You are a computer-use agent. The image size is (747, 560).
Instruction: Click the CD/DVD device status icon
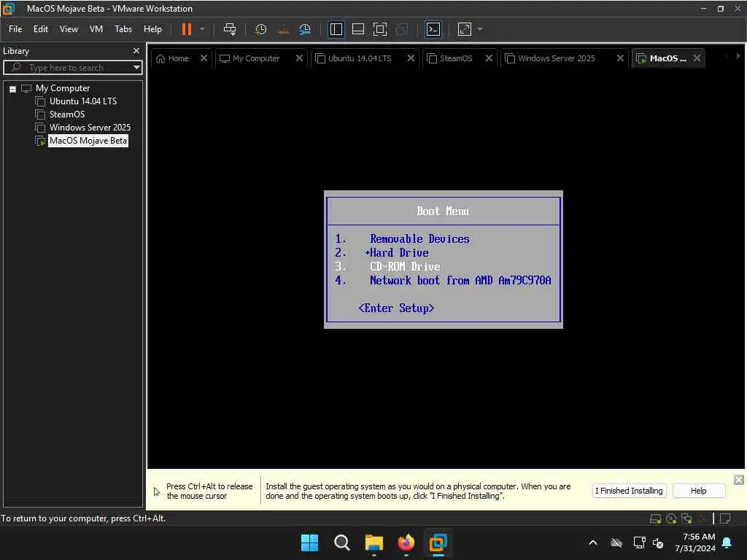(x=671, y=518)
